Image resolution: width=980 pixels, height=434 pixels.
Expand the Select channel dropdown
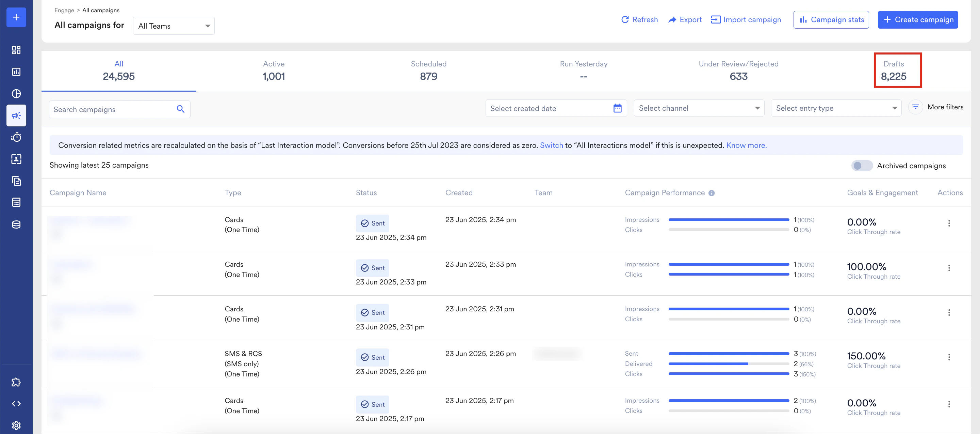click(x=699, y=108)
